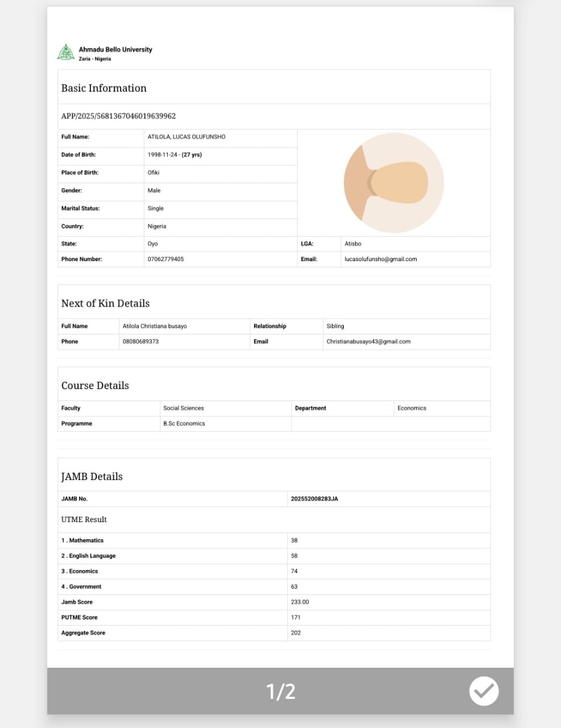Click the Jamb Score value 233.00

(300, 602)
